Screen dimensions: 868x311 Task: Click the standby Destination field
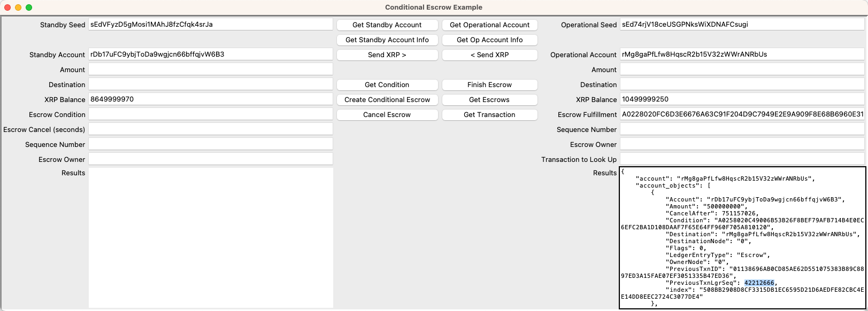click(x=211, y=83)
